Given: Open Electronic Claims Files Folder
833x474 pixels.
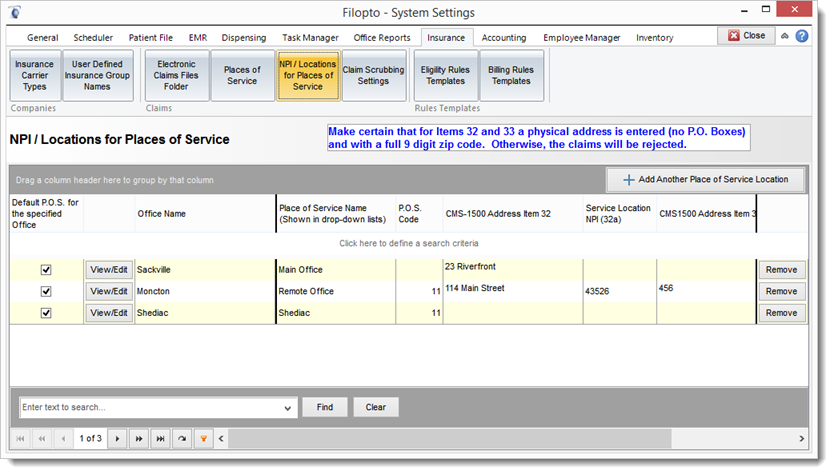Looking at the screenshot, I should [175, 76].
